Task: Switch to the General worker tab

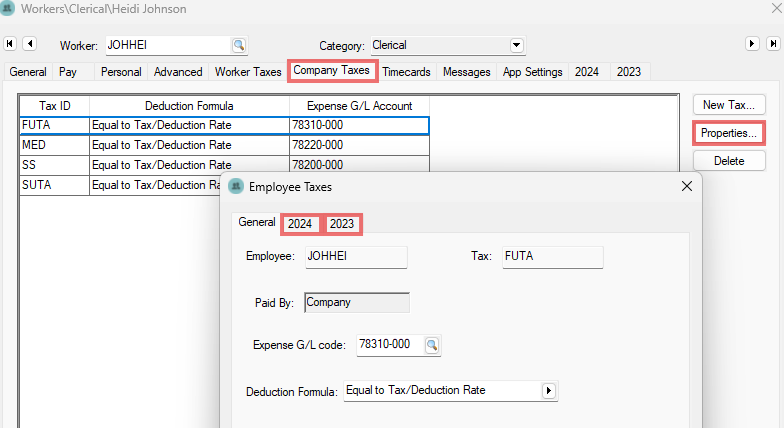Action: pos(28,72)
